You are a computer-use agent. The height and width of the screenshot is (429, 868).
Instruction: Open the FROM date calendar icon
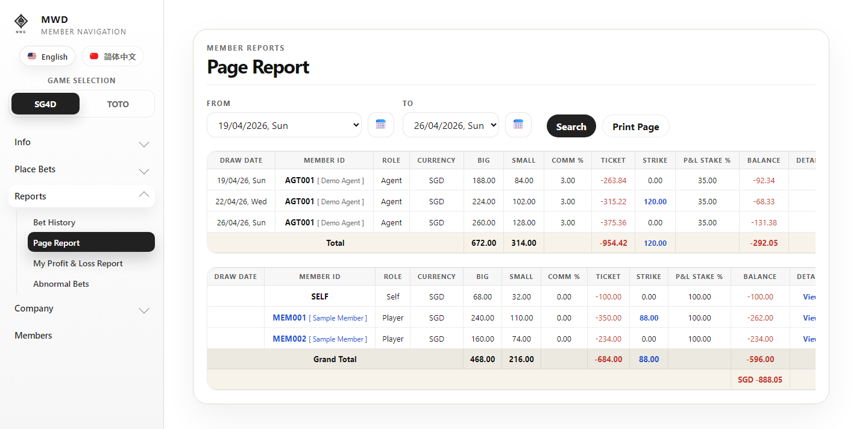[x=380, y=125]
